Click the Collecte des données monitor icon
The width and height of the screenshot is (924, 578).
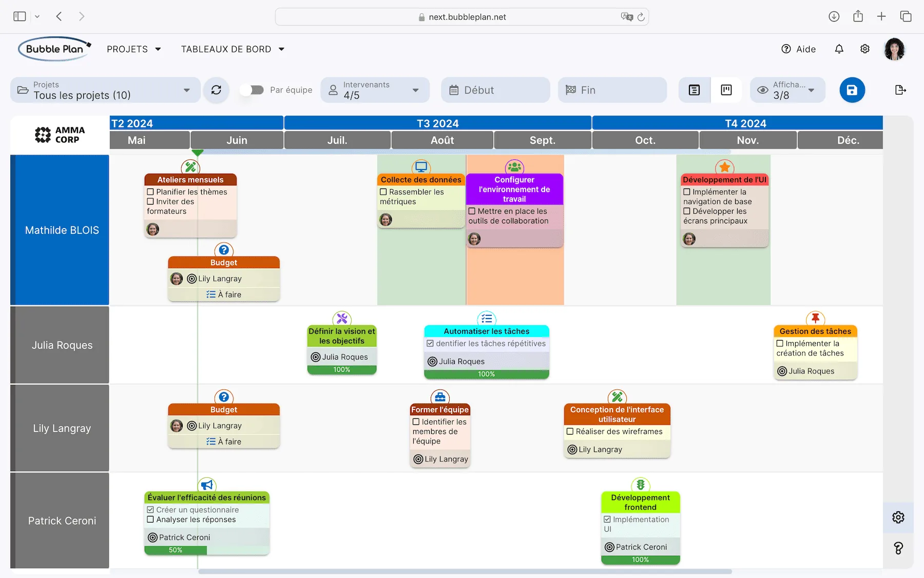(x=421, y=167)
